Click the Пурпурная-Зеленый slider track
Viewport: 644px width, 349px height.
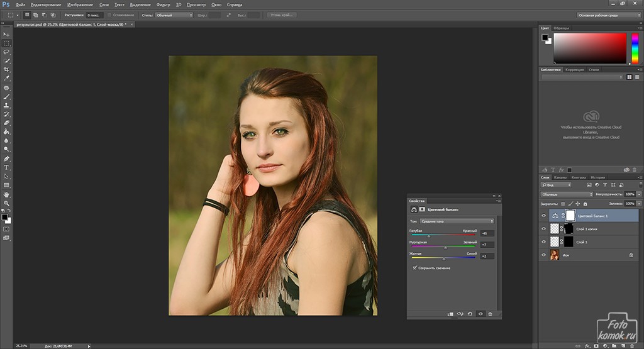443,247
